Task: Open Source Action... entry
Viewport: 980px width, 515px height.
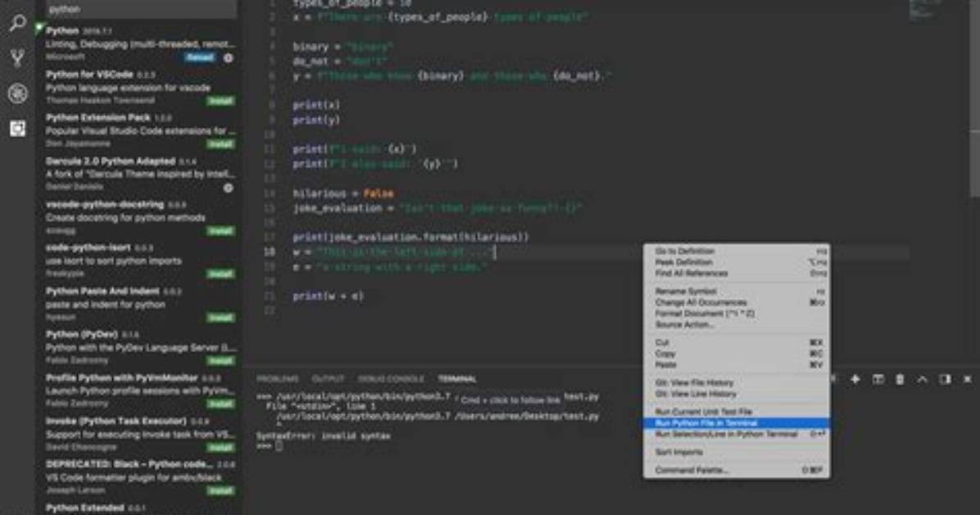Action: pos(737,325)
